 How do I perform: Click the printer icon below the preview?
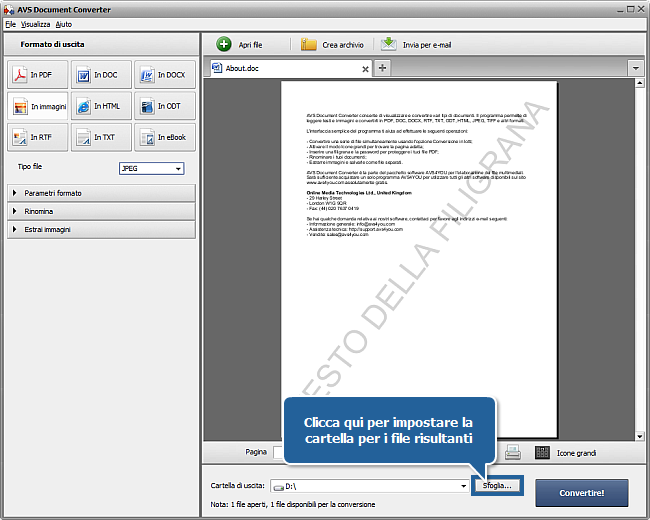(x=513, y=452)
